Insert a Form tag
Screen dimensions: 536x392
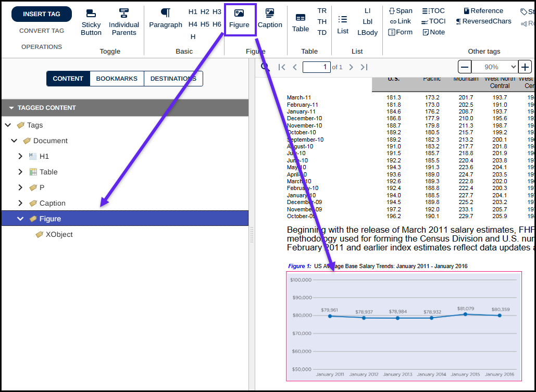[x=400, y=32]
